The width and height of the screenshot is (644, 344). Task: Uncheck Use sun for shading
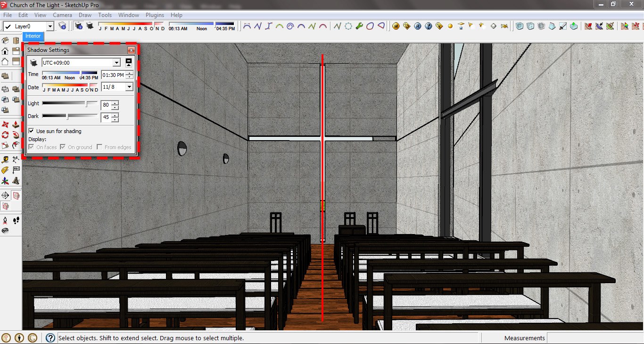point(31,131)
